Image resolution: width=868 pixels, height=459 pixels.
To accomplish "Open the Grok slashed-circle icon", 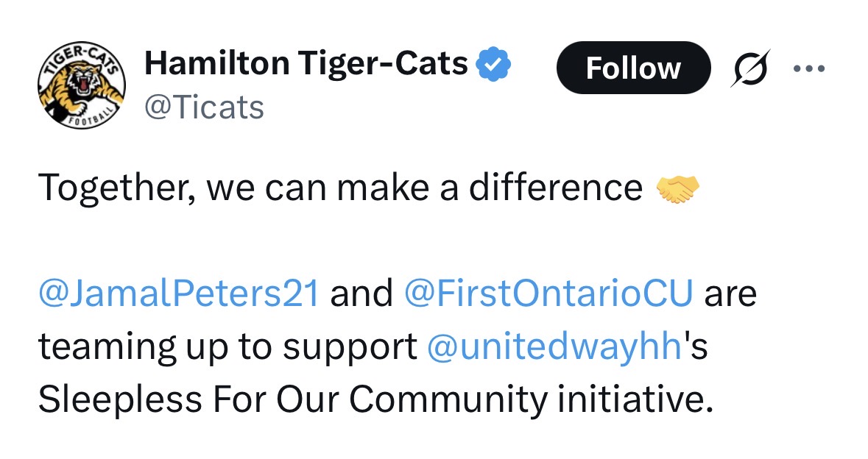I will click(x=749, y=68).
